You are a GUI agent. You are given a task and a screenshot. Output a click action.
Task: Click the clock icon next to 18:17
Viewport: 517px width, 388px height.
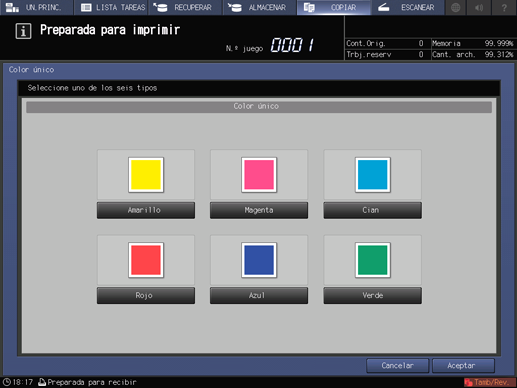click(x=7, y=382)
